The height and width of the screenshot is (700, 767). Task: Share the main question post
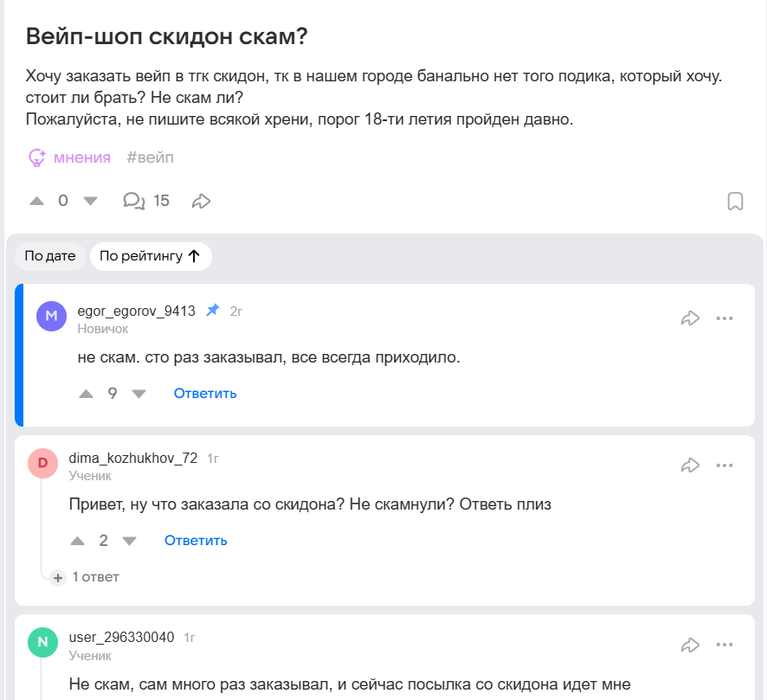201,202
